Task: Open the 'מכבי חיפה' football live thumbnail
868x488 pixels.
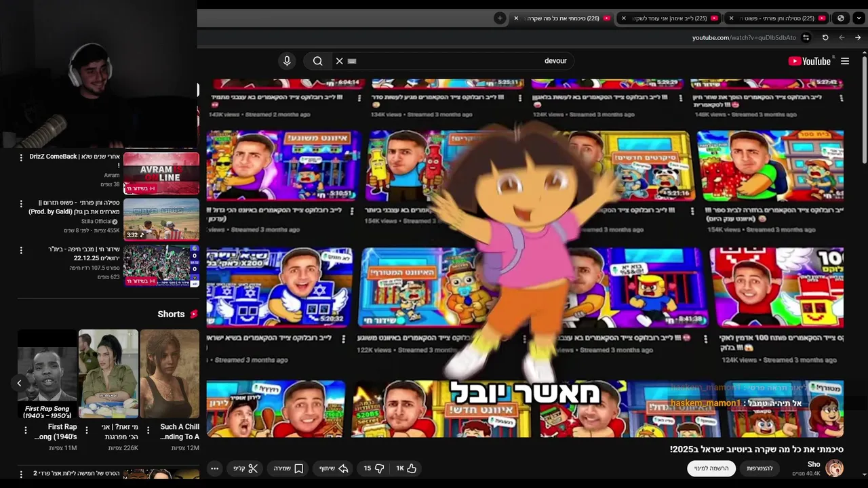Action: click(x=161, y=266)
